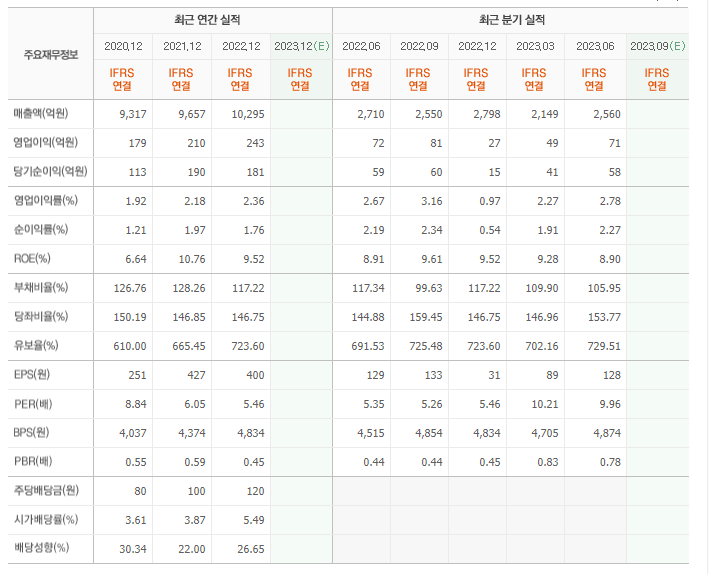Click the 2020.12 annual column header
The image size is (709, 574).
123,46
